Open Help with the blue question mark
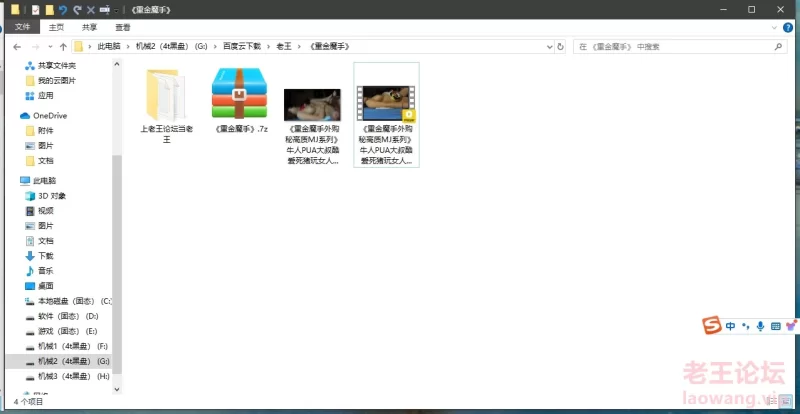 tap(788, 28)
